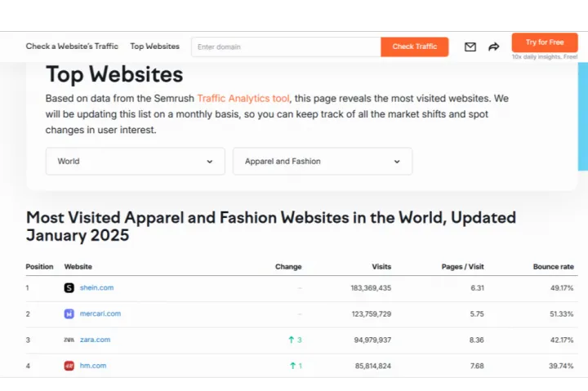Click the Website column header
Viewport: 588px width, 391px height.
[x=78, y=267]
